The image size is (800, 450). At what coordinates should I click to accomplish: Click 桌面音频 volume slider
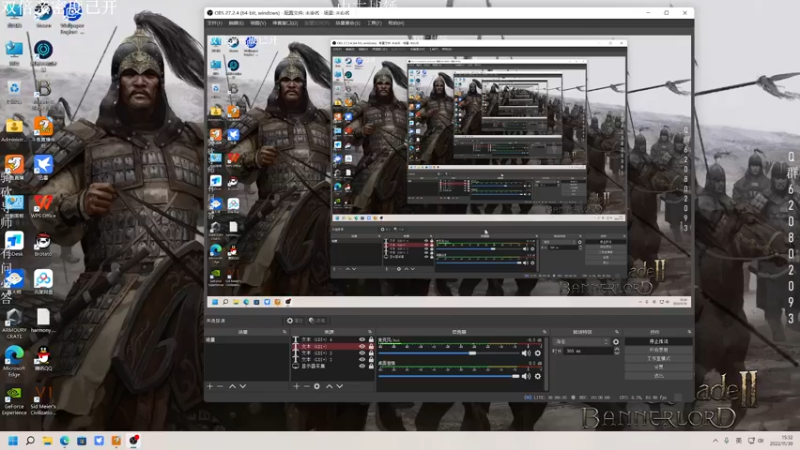pos(449,376)
